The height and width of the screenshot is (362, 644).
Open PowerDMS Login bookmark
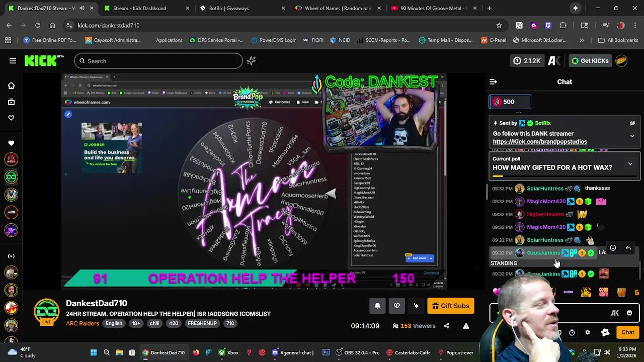point(273,40)
